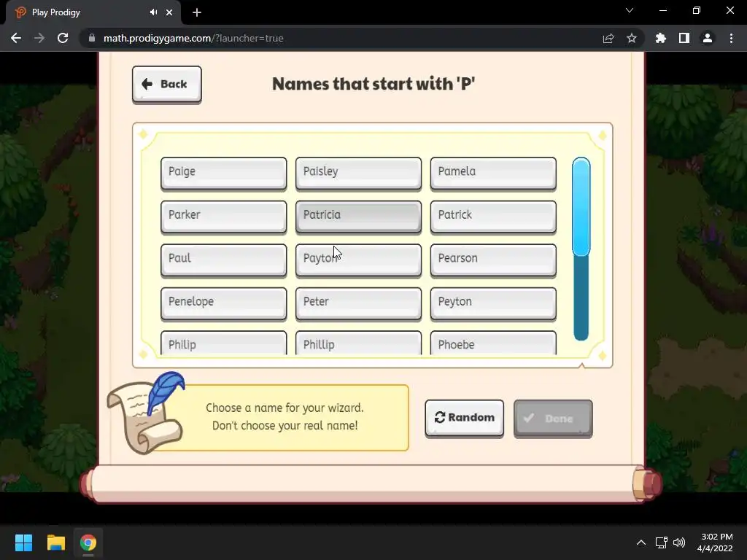Select the name Phillip
The width and height of the screenshot is (747, 560).
click(358, 343)
